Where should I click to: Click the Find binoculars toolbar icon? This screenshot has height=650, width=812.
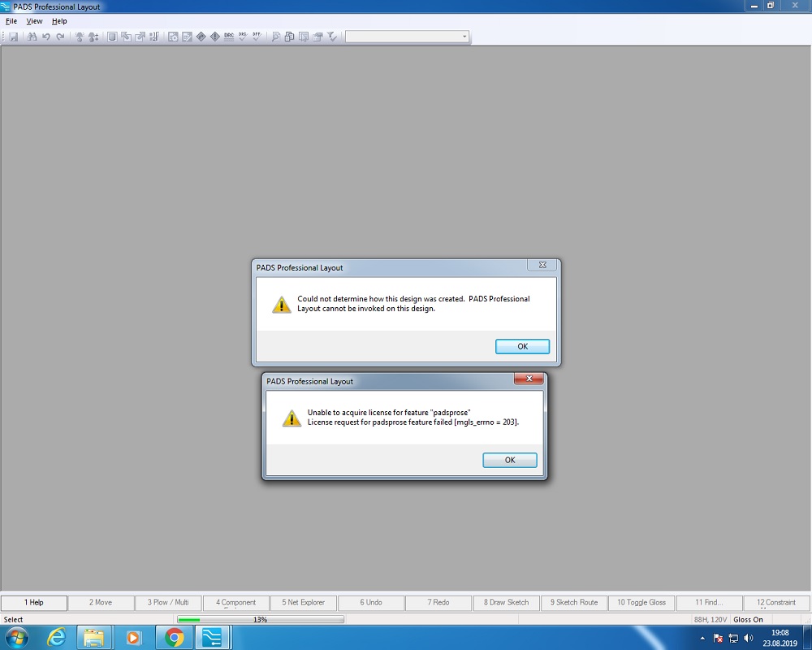click(32, 37)
